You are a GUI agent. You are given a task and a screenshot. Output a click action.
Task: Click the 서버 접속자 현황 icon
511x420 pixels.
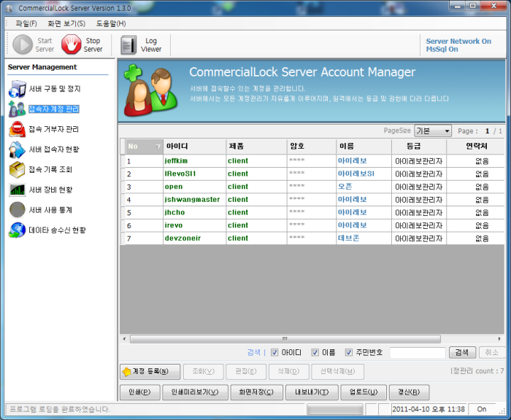(x=17, y=149)
